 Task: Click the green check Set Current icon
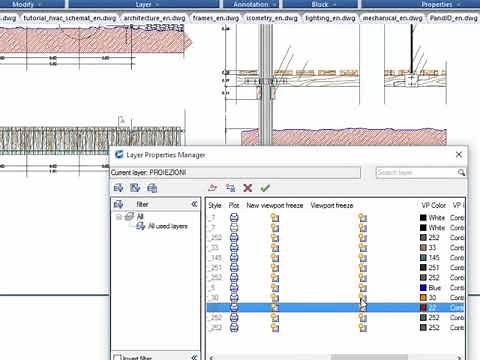pyautogui.click(x=265, y=188)
